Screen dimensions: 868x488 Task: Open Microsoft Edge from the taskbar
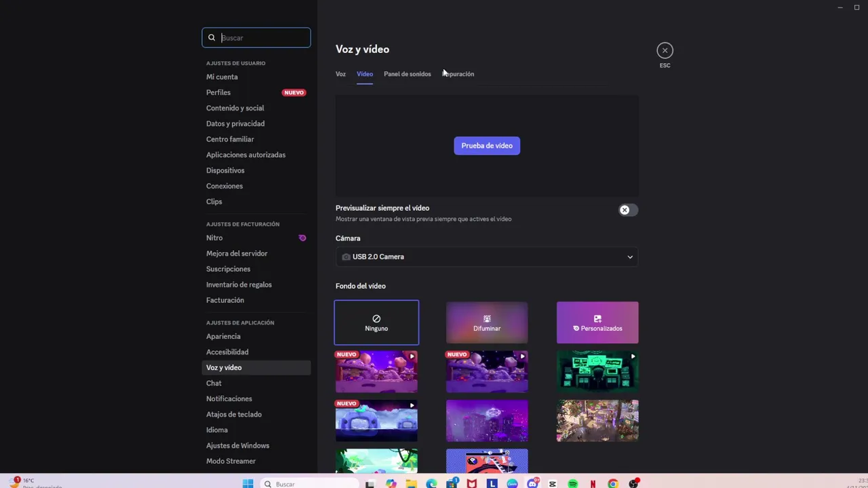click(x=431, y=483)
